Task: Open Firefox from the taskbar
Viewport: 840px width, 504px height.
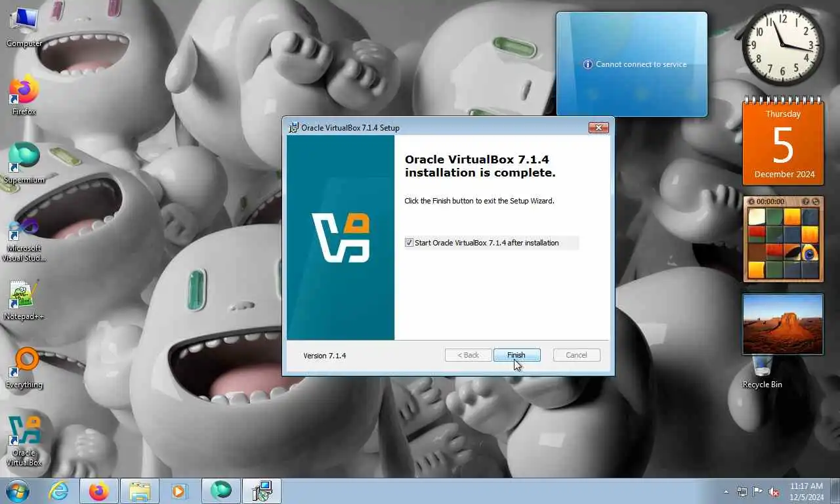Action: coord(99,491)
